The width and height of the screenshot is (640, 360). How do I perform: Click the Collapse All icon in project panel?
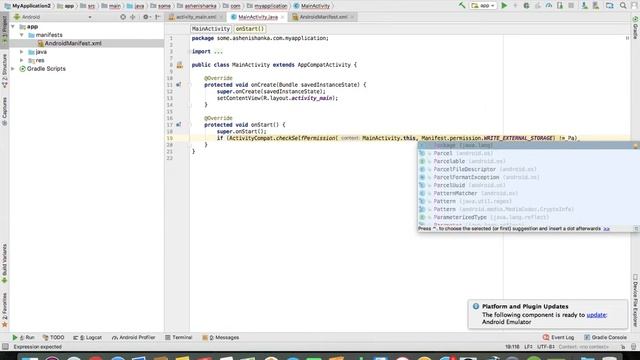133,17
